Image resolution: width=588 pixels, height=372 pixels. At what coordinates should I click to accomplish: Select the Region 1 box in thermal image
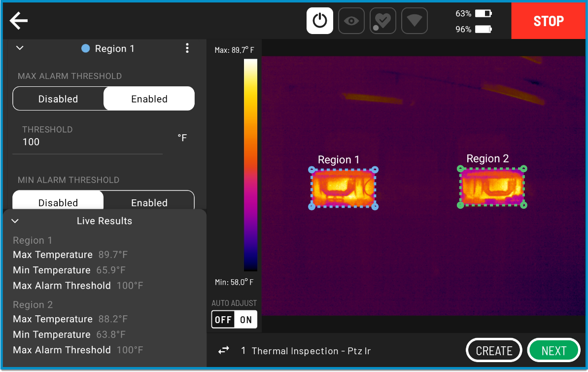343,188
